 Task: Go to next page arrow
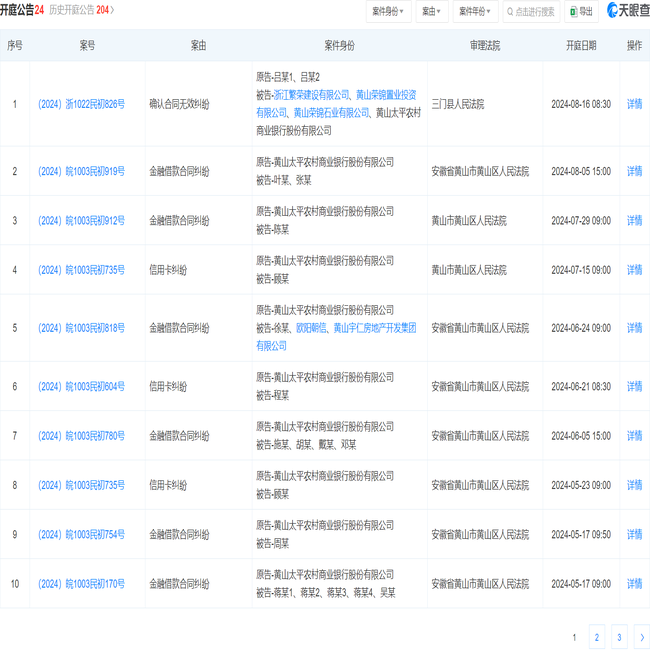click(x=642, y=637)
